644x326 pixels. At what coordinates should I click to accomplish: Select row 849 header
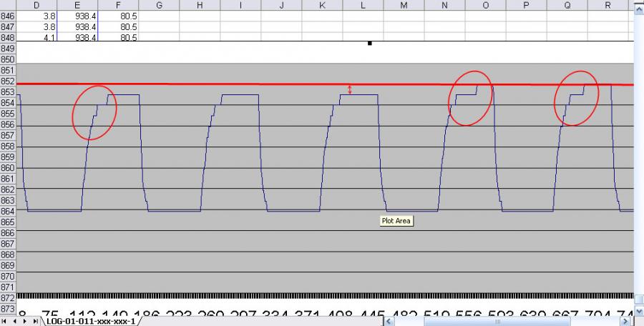(8, 48)
